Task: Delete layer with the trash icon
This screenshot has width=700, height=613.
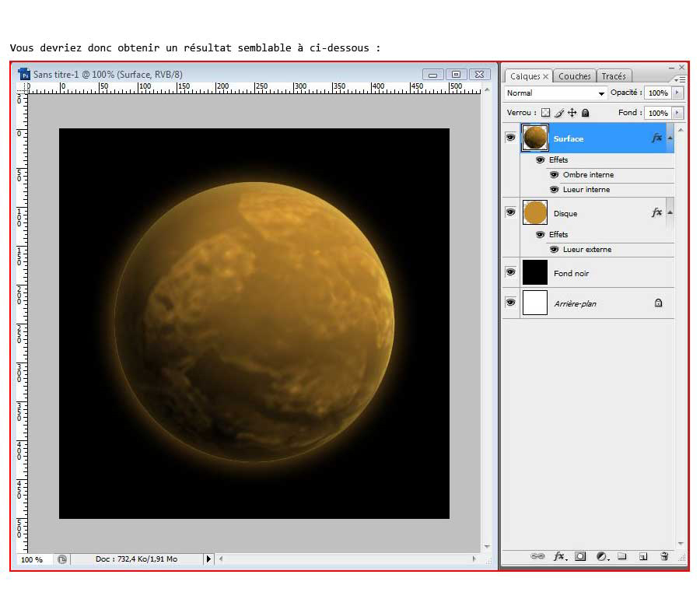Action: (664, 557)
